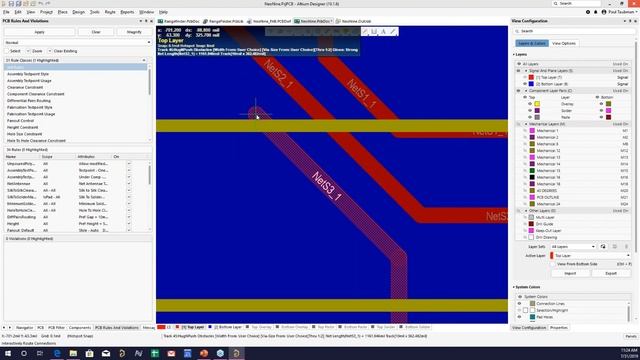Click the Apply button
Screen dimensions: 640x360
pos(40,32)
